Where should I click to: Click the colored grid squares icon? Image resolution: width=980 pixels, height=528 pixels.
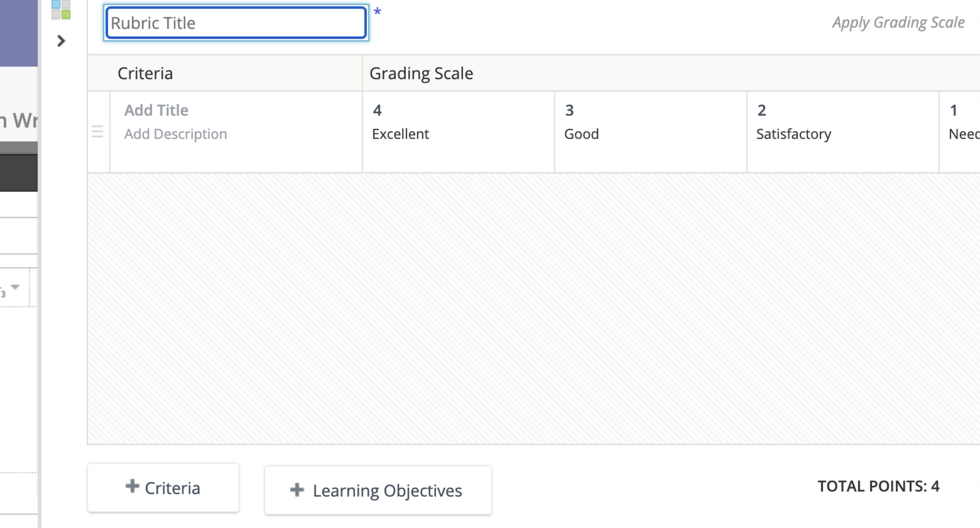[x=61, y=10]
